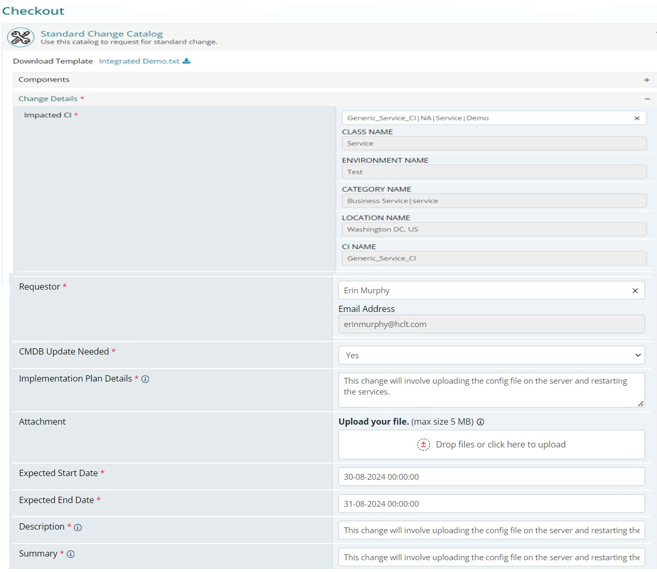Click the Expected Start Date field
657x572 pixels.
[x=491, y=477]
